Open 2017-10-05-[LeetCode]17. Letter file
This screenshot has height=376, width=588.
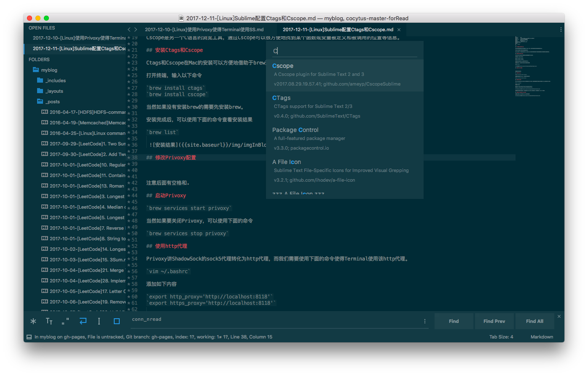(x=88, y=291)
